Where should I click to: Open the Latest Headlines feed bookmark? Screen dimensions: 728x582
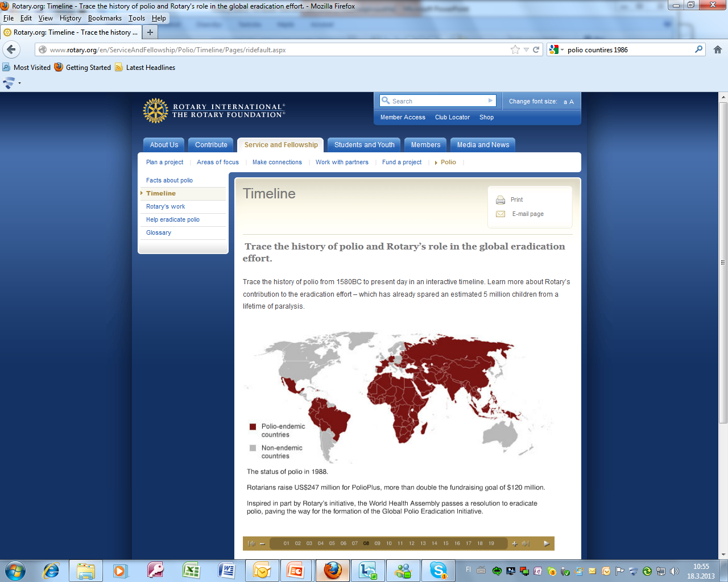(145, 67)
